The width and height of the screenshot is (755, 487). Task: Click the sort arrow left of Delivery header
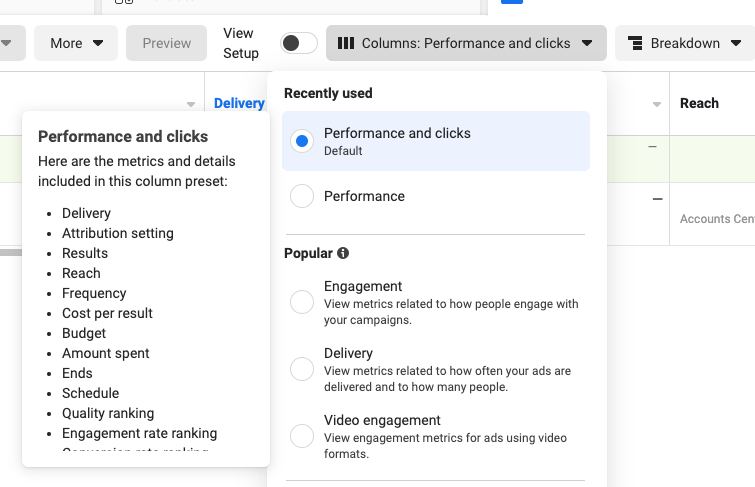(191, 105)
